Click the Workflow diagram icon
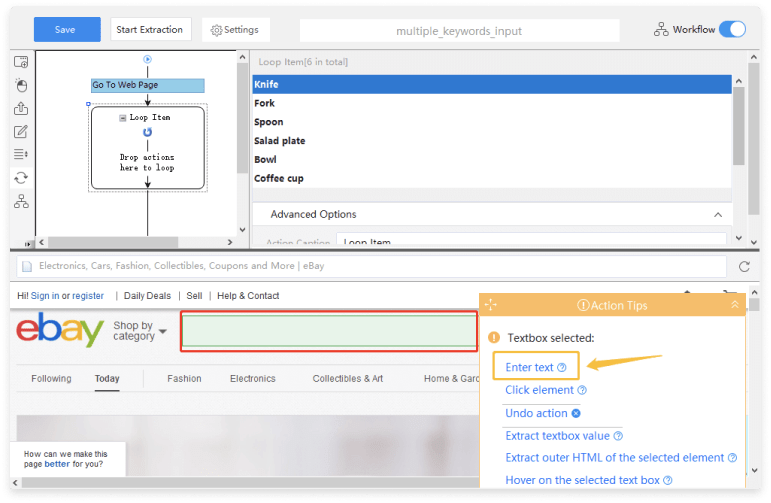 (661, 30)
